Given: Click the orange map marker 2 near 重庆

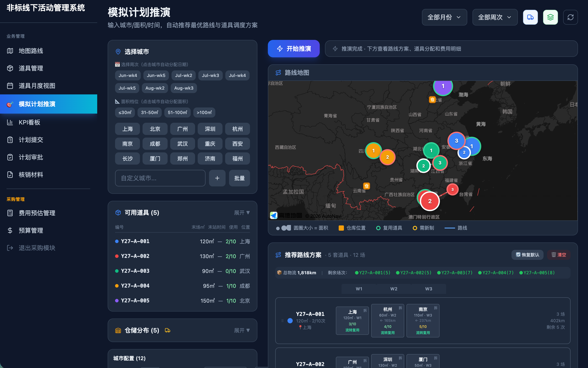Looking at the screenshot, I should (x=387, y=157).
